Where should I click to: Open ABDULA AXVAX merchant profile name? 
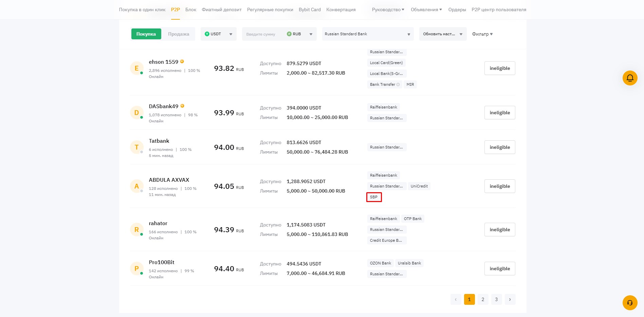(x=169, y=180)
